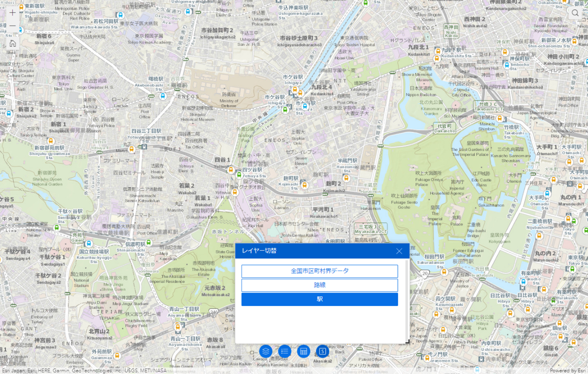
Task: Click the 半蔵門駅 station marker
Action: 346,178
